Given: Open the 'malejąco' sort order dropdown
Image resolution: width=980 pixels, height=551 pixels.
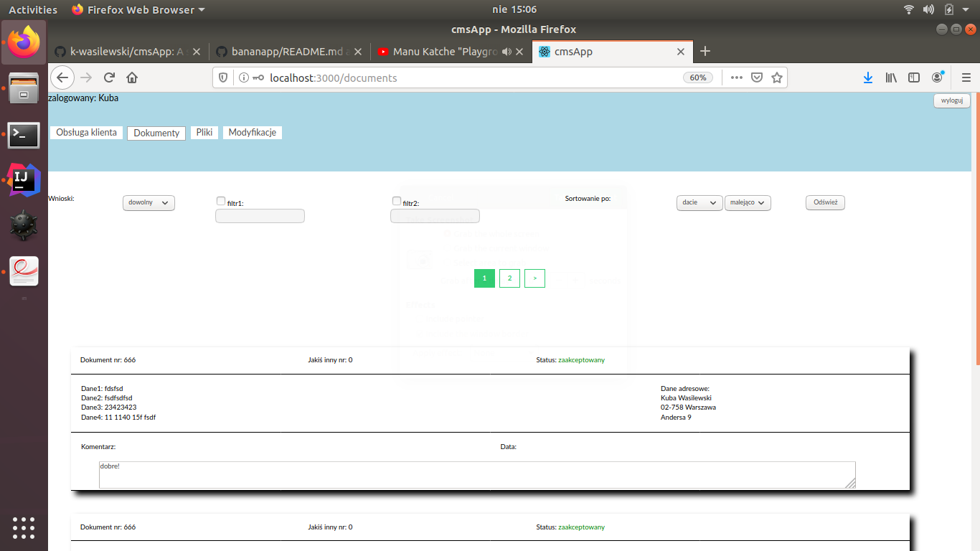Looking at the screenshot, I should pos(748,203).
